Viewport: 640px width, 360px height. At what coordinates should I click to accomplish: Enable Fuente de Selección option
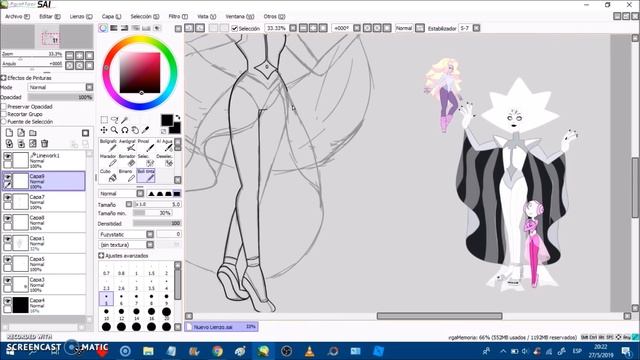pyautogui.click(x=4, y=122)
